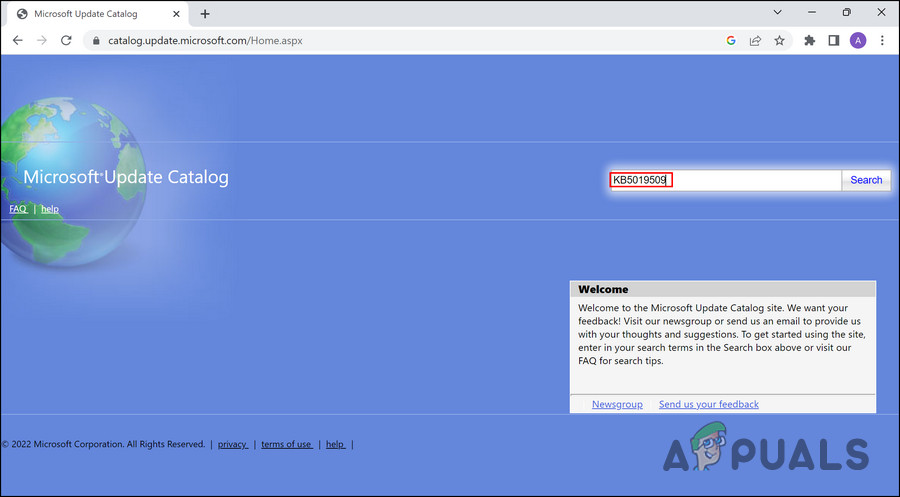Click the address bar URL
Viewport: 900px width, 497px height.
point(205,41)
